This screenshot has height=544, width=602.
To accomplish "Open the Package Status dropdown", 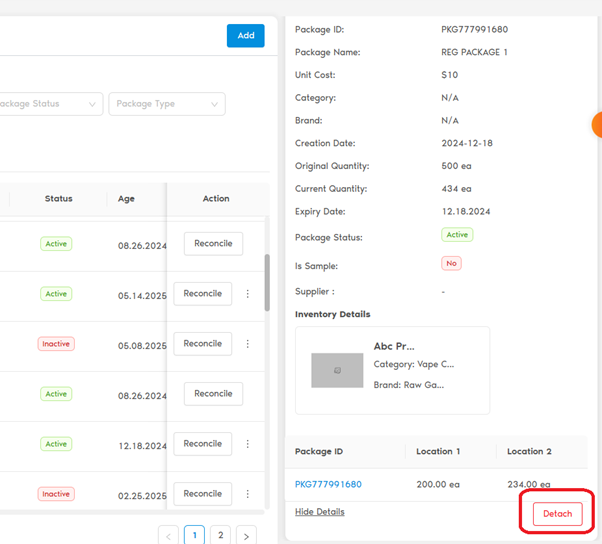I will click(x=50, y=104).
